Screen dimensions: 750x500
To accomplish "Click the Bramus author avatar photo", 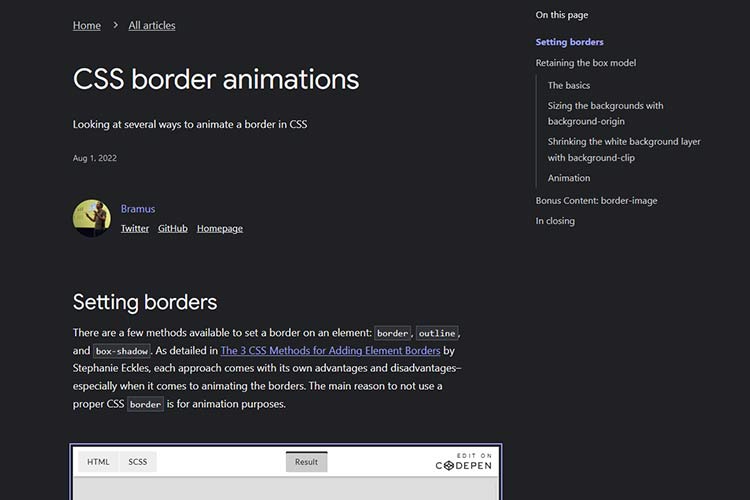I will click(x=92, y=218).
